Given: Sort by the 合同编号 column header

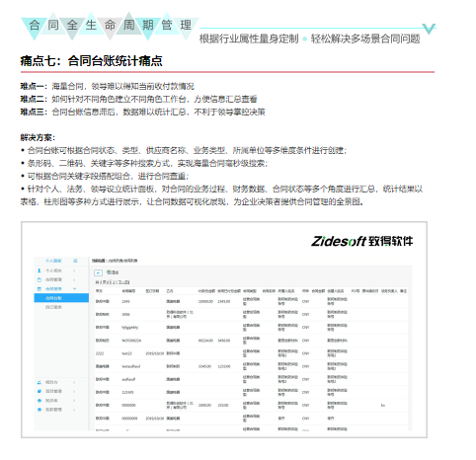Looking at the screenshot, I should (x=128, y=291).
